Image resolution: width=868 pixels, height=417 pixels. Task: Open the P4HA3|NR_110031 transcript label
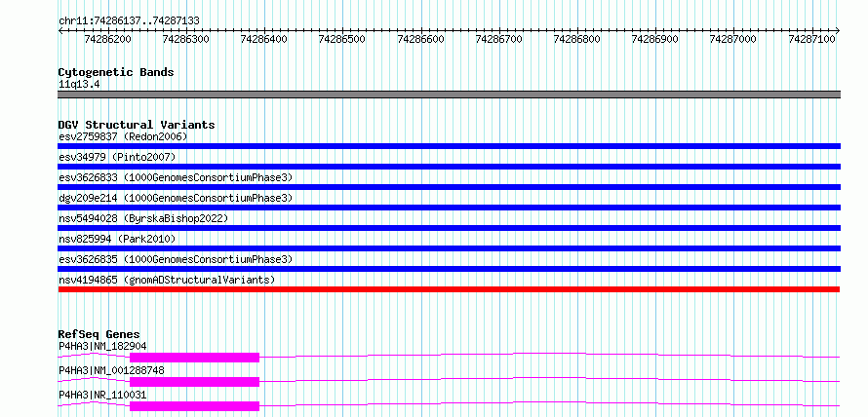[x=102, y=395]
